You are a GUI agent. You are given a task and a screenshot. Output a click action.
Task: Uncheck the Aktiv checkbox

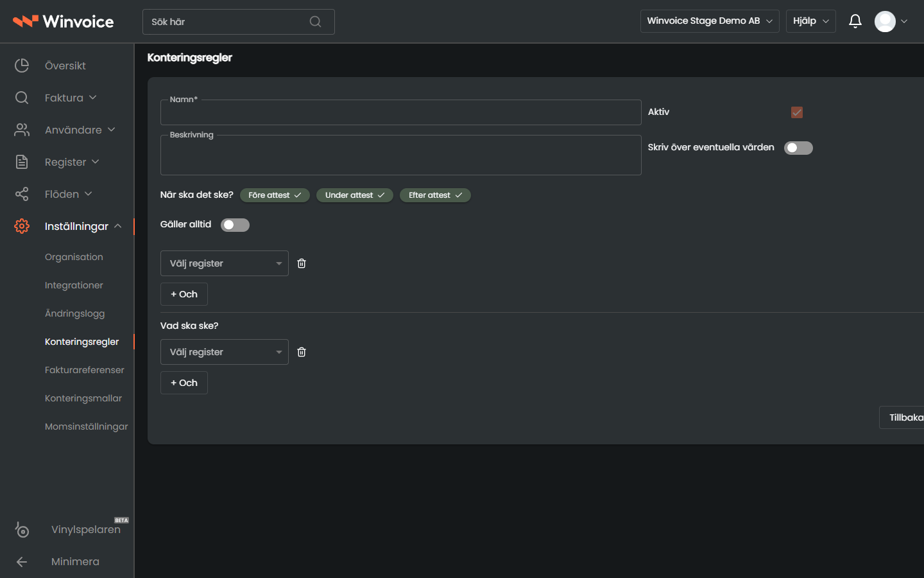tap(797, 112)
